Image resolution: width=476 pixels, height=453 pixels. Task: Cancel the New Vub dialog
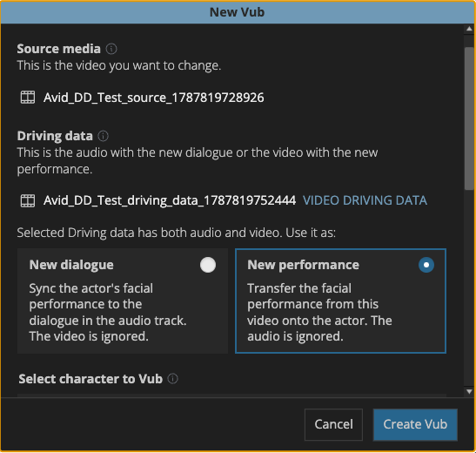click(x=333, y=424)
